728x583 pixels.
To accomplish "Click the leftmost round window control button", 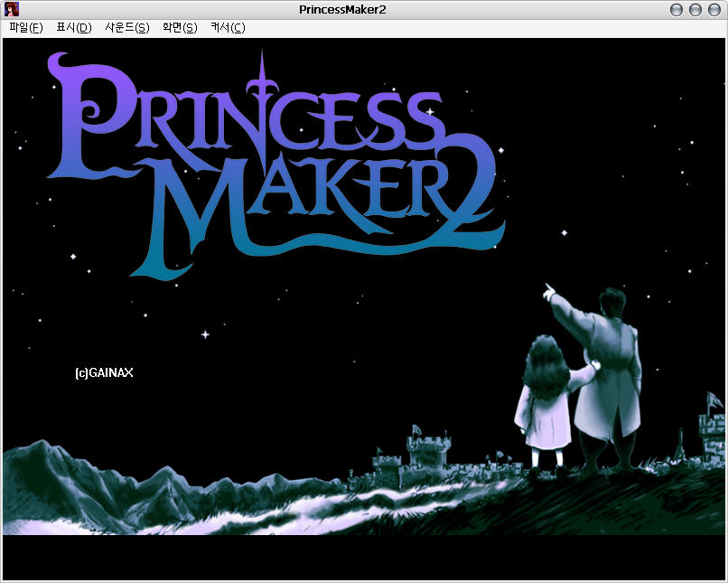I will (x=677, y=10).
